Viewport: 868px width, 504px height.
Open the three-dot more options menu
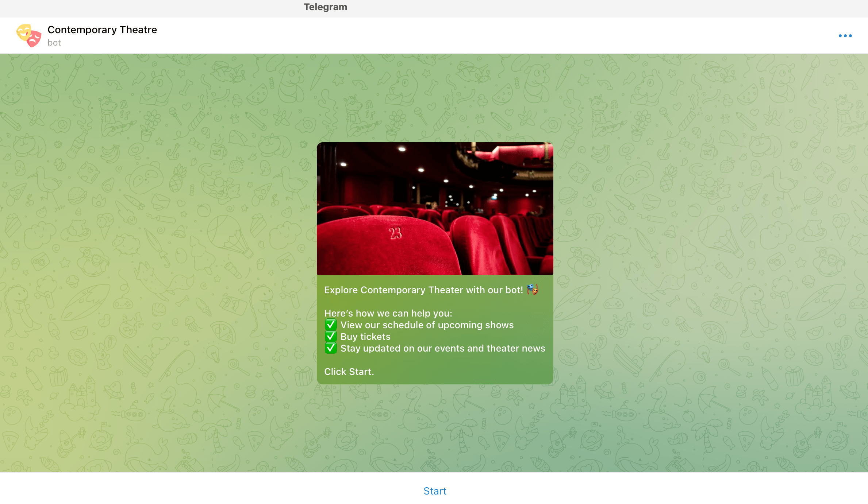tap(845, 36)
